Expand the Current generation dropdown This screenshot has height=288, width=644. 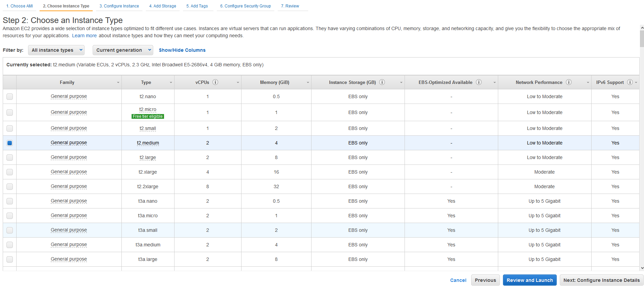pyautogui.click(x=123, y=50)
